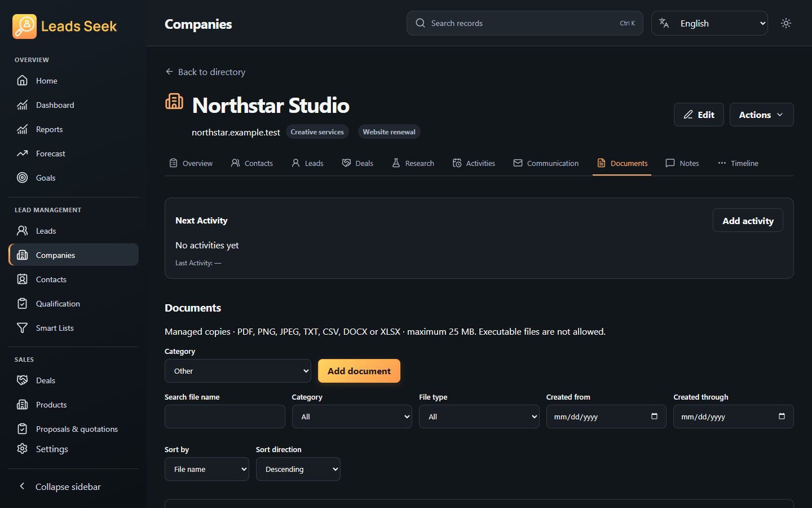Image resolution: width=812 pixels, height=508 pixels.
Task: Click the Leads Seek logo icon
Action: click(24, 26)
